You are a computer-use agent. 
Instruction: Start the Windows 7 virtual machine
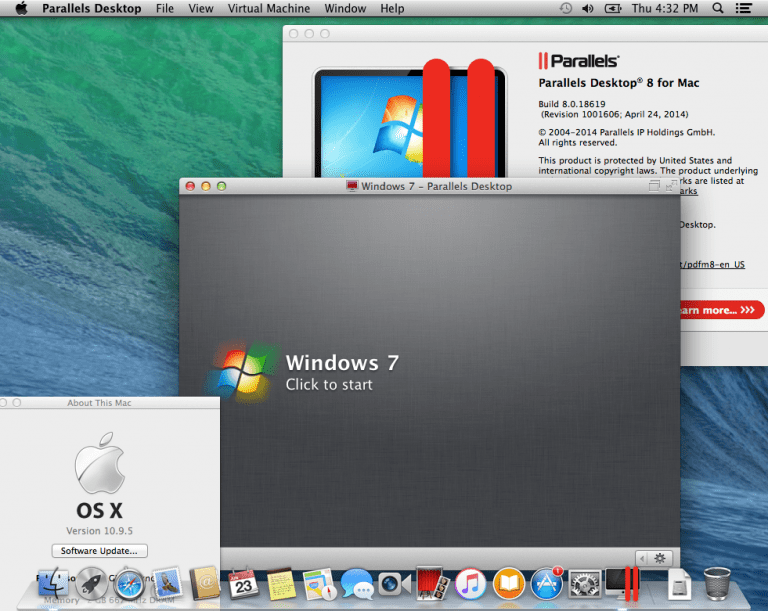pyautogui.click(x=329, y=385)
